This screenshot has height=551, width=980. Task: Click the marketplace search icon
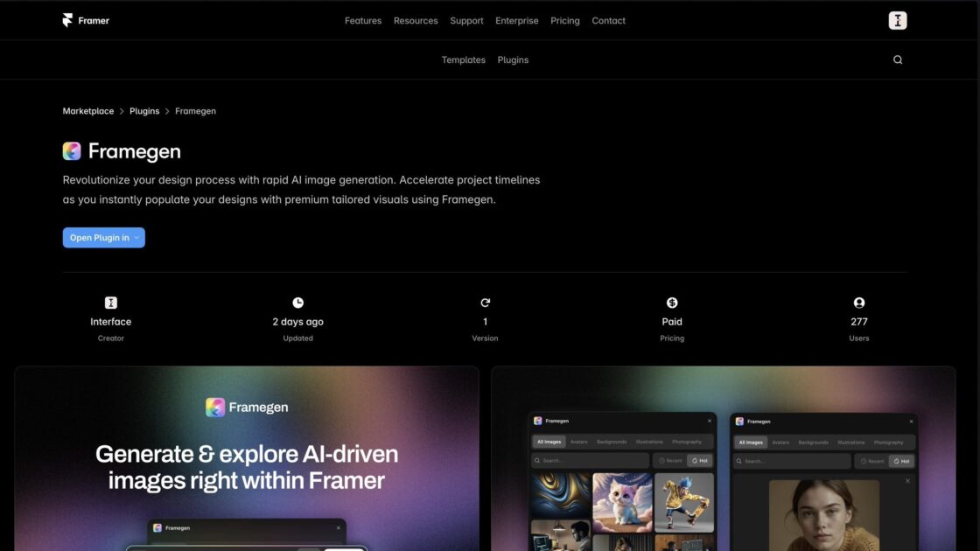click(x=898, y=60)
